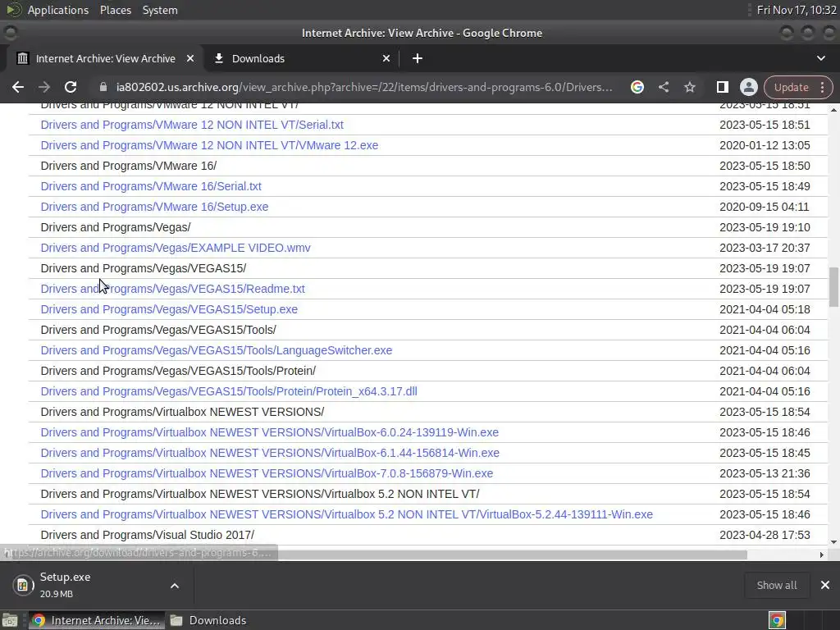Open a new tab with plus button
This screenshot has height=630, width=840.
[418, 58]
